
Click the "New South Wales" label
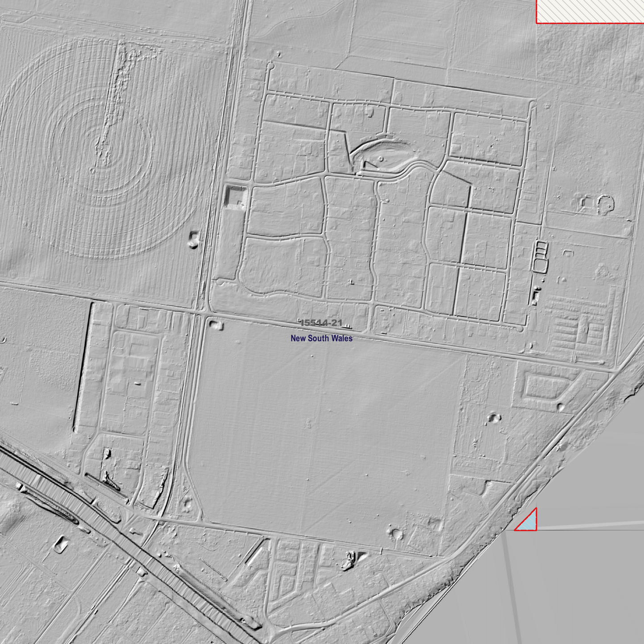pyautogui.click(x=321, y=338)
